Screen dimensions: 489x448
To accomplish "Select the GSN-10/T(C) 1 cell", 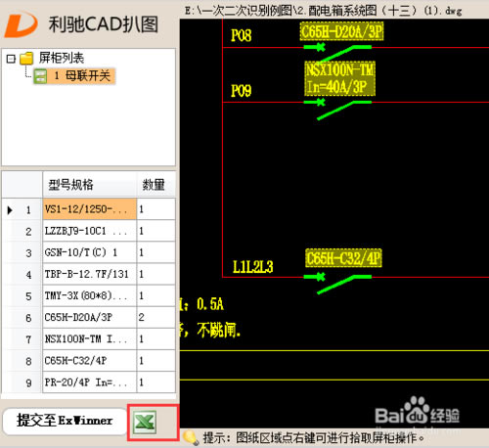I will [90, 252].
